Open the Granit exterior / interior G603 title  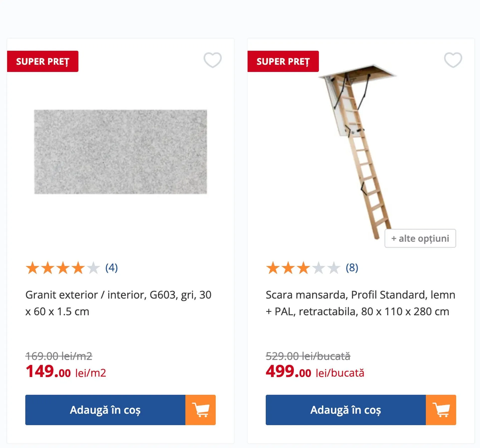tap(118, 303)
